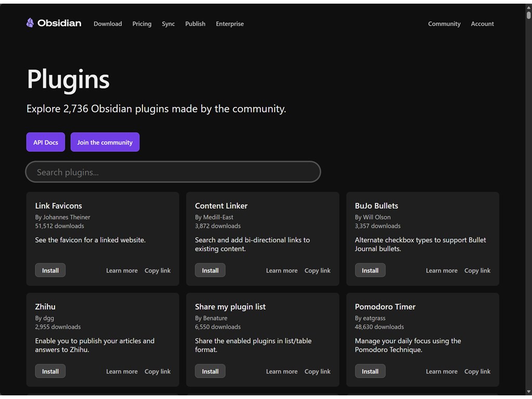Copy link for BuJo Bullets plugin

(x=477, y=271)
